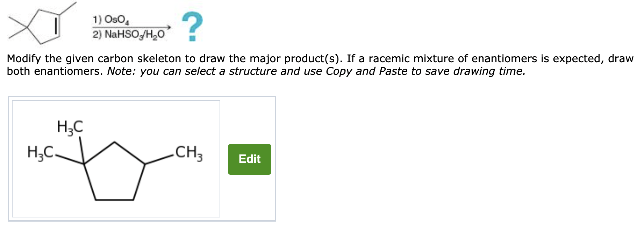Screen dimensions: 644x237
Task: Select the ring carbon attached to CH3
Action: click(x=145, y=163)
